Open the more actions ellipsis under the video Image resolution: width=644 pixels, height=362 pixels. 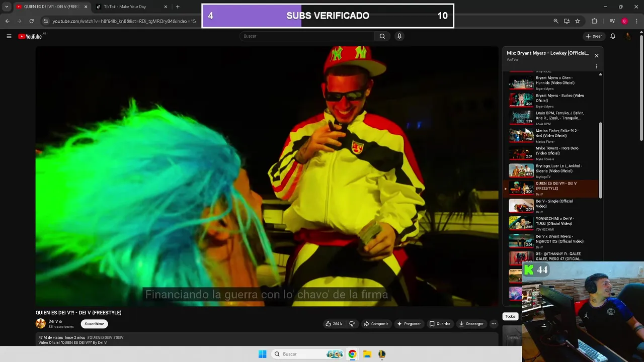click(x=494, y=324)
